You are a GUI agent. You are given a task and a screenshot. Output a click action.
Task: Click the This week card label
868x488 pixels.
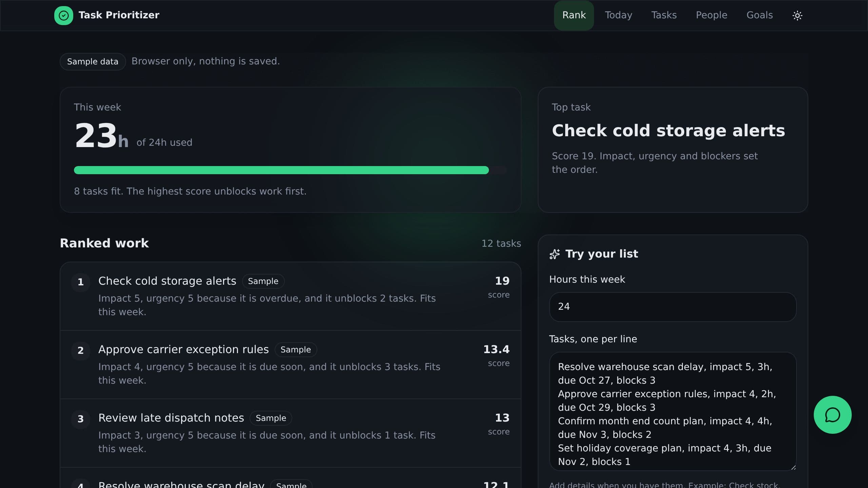click(97, 107)
